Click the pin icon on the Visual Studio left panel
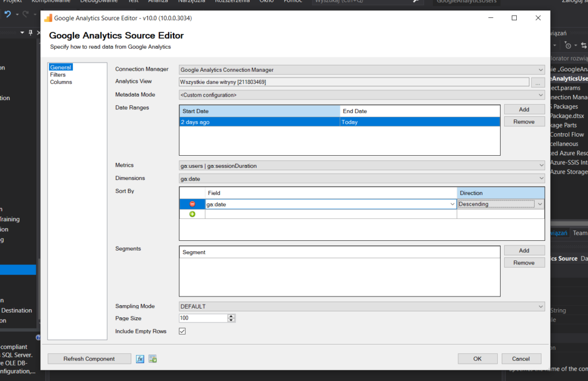 point(30,33)
